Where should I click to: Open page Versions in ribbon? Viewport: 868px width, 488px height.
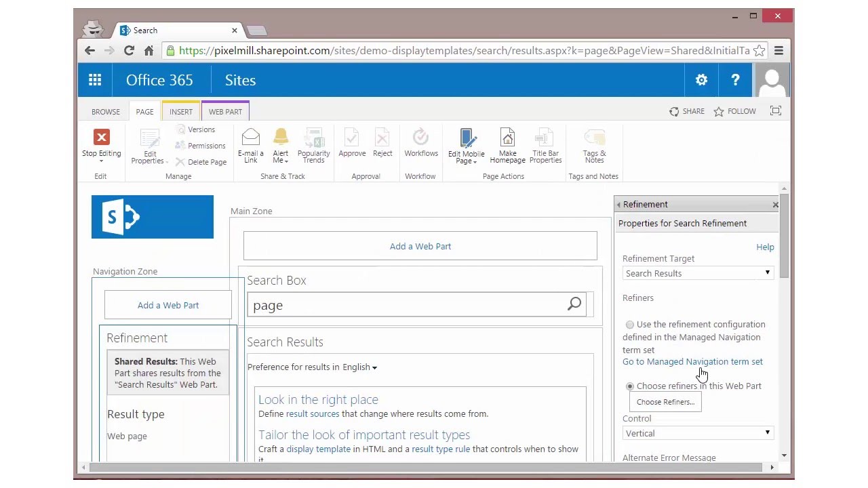[x=195, y=129]
